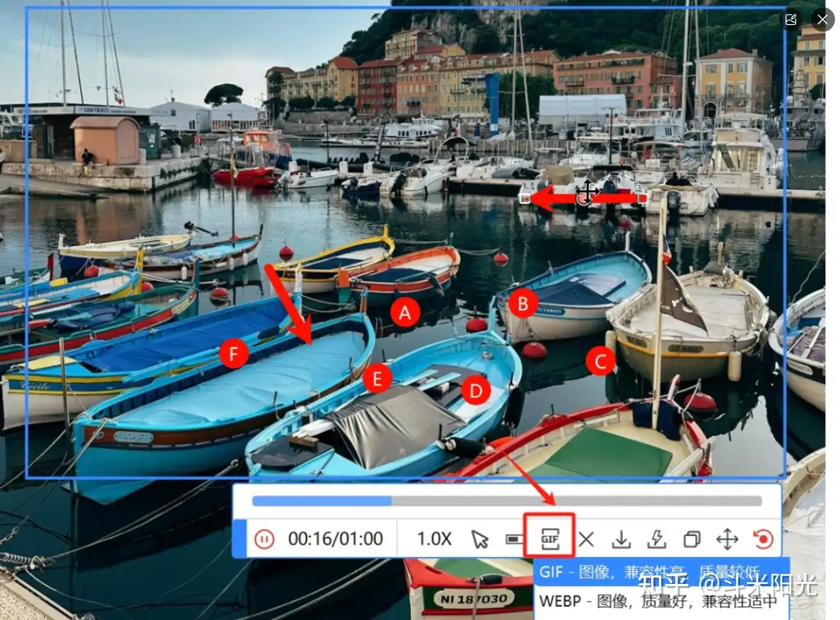Screen dimensions: 840x620
Task: Select the move recording area icon
Action: pyautogui.click(x=728, y=538)
